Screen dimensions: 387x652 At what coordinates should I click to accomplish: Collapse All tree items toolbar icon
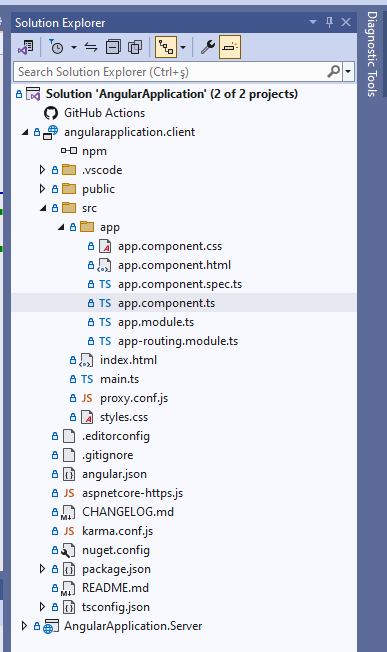pyautogui.click(x=113, y=47)
